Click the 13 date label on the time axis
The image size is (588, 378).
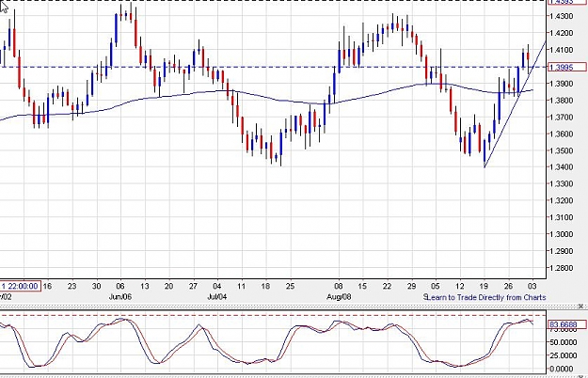tap(144, 287)
